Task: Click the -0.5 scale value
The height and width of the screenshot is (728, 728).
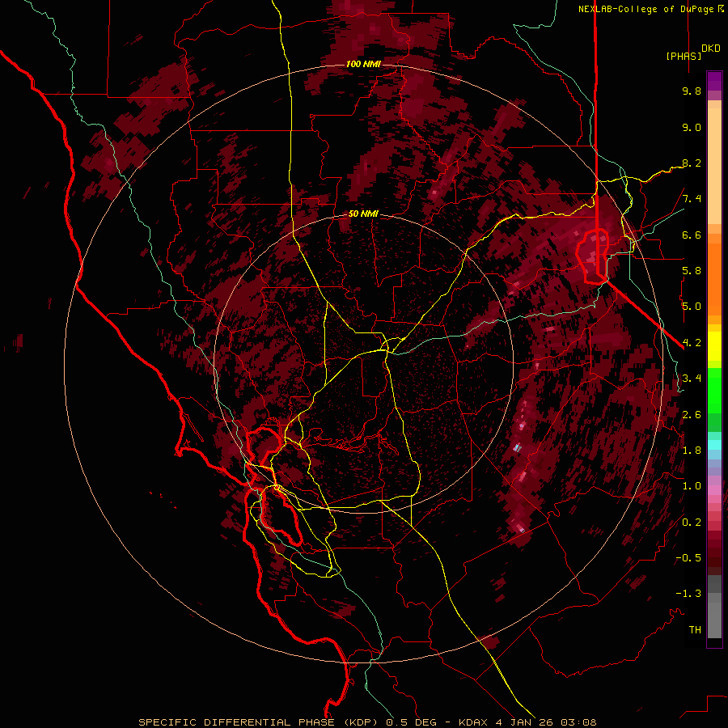Action: [x=688, y=558]
